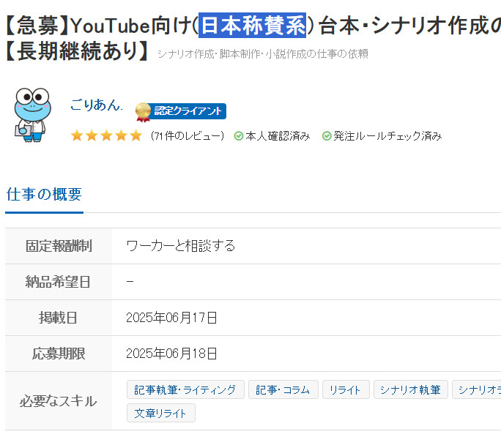The height and width of the screenshot is (448, 501).
Task: Click the gold medal certified badge icon
Action: point(143,112)
